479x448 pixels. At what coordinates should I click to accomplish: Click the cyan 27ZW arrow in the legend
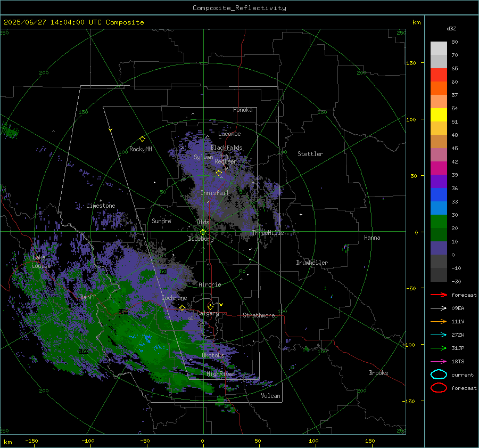[x=439, y=335]
